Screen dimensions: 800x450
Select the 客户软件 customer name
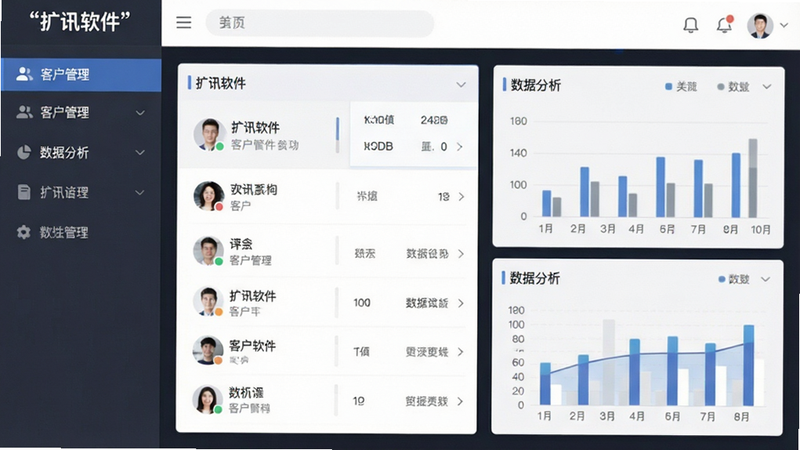pos(252,345)
